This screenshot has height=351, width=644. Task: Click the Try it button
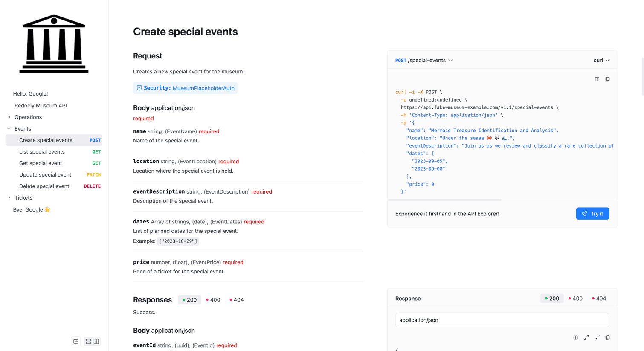tap(592, 213)
